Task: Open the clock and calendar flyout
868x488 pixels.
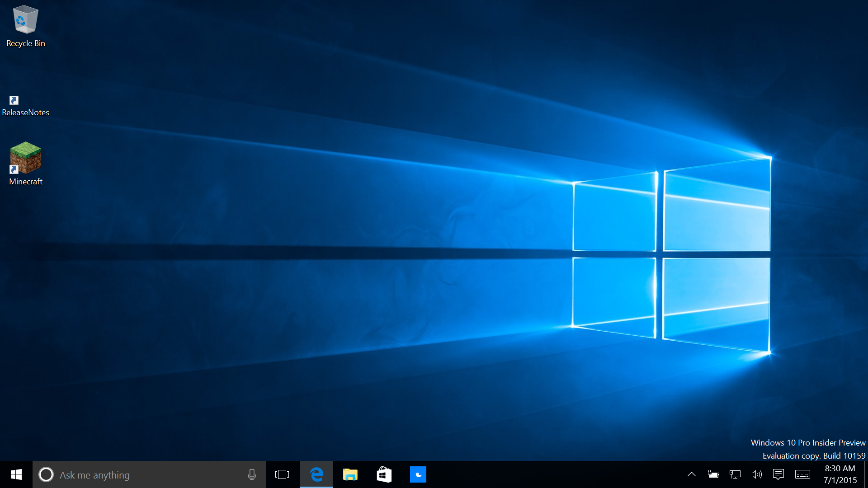Action: click(840, 474)
